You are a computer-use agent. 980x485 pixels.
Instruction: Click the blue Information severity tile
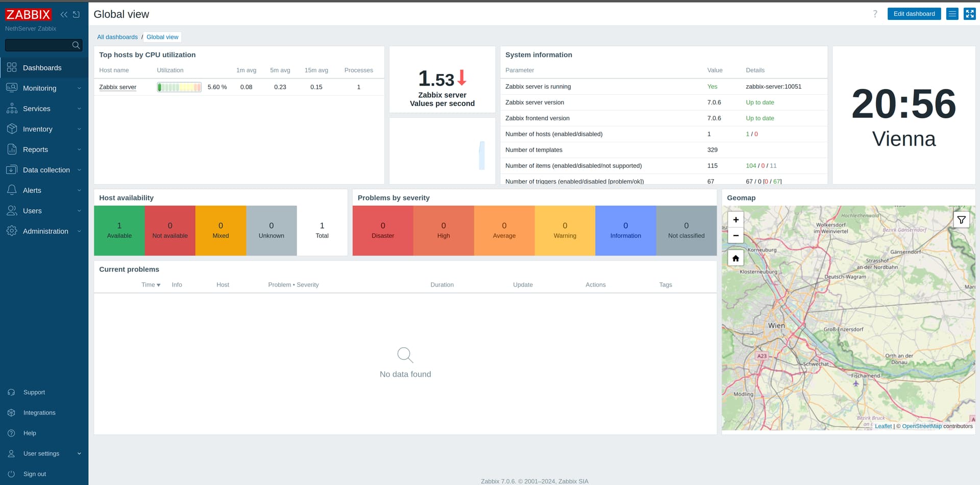[x=626, y=231]
